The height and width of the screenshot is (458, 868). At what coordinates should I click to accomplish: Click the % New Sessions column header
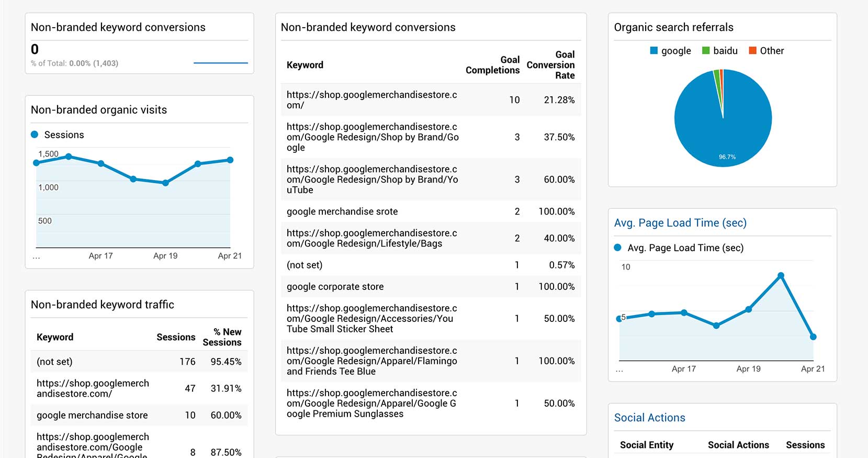click(222, 337)
